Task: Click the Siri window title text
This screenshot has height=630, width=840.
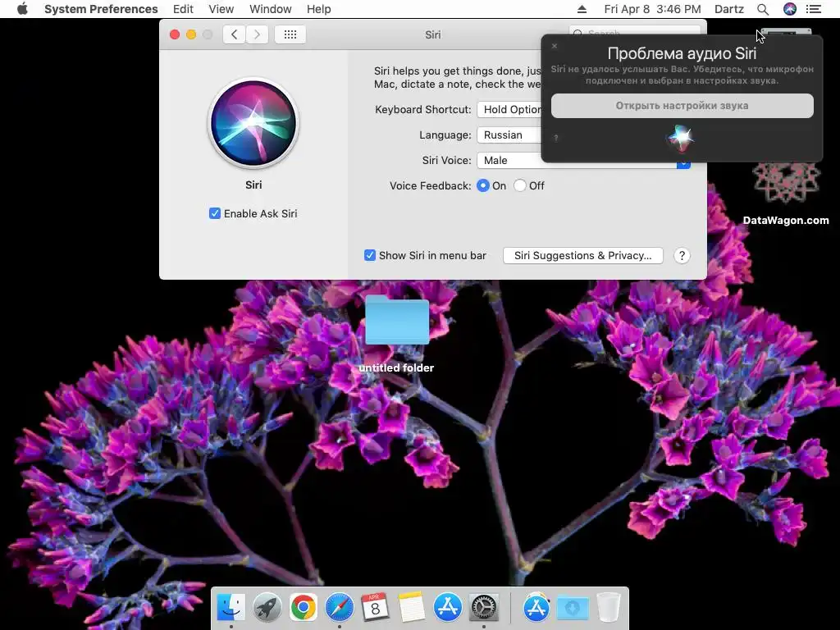Action: 433,34
